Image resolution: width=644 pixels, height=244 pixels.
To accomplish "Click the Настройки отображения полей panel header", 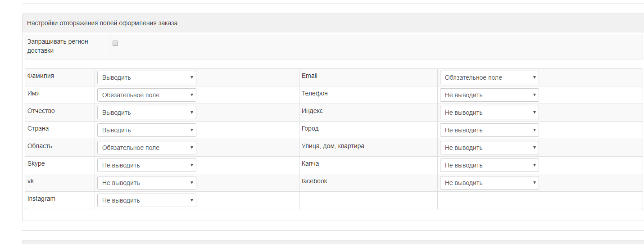I will (333, 23).
